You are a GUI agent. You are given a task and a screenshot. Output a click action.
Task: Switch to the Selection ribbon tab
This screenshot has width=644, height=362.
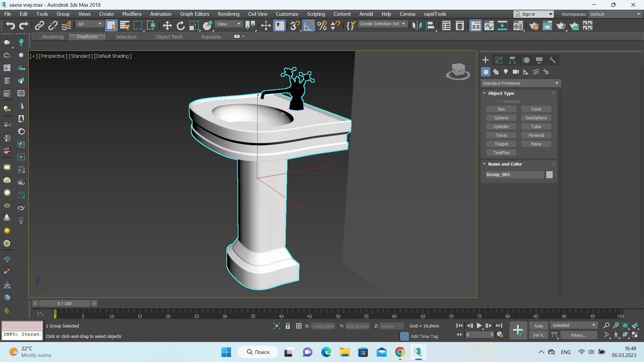pos(126,37)
